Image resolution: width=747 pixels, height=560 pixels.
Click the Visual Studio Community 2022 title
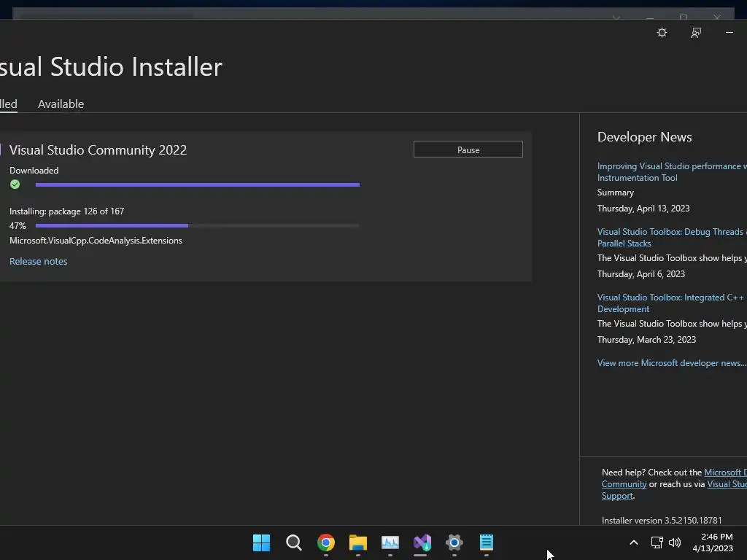[x=98, y=150]
